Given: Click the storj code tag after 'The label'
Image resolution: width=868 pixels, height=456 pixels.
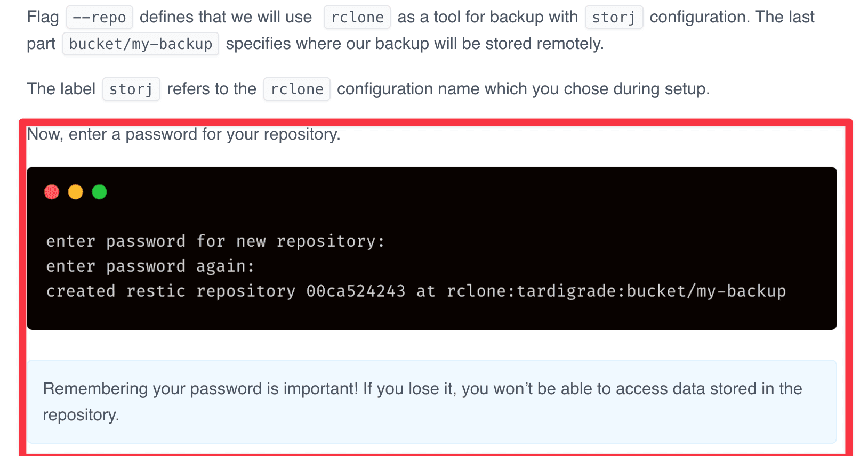Looking at the screenshot, I should coord(131,89).
